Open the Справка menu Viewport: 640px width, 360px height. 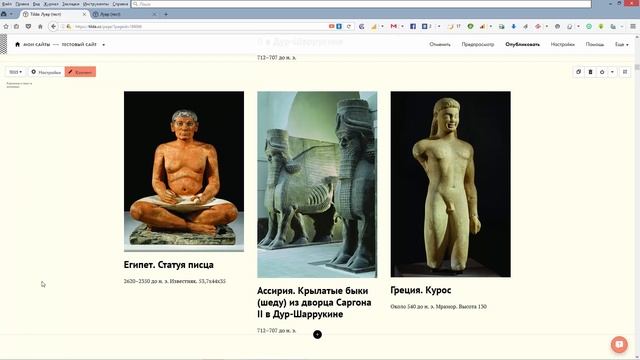[x=120, y=4]
